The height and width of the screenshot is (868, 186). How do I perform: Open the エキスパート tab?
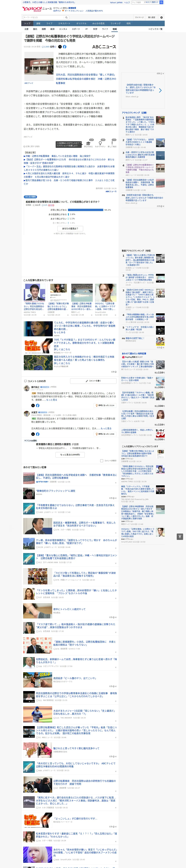click(x=64, y=24)
